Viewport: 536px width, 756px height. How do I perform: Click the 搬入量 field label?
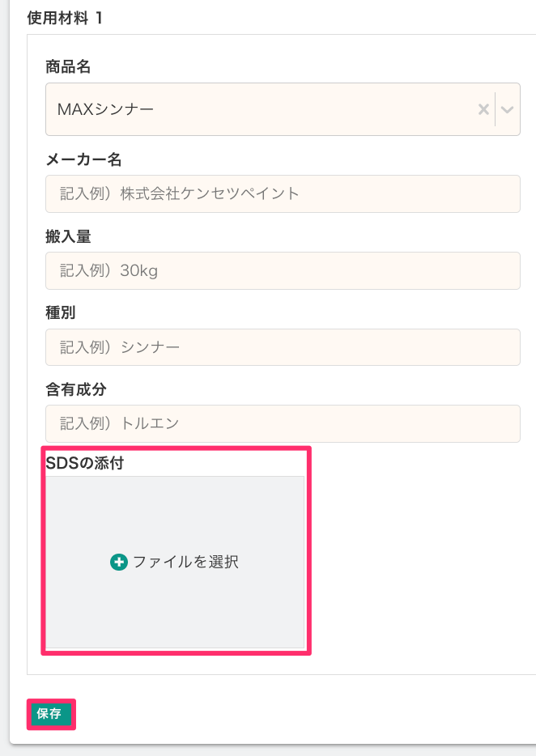[68, 236]
